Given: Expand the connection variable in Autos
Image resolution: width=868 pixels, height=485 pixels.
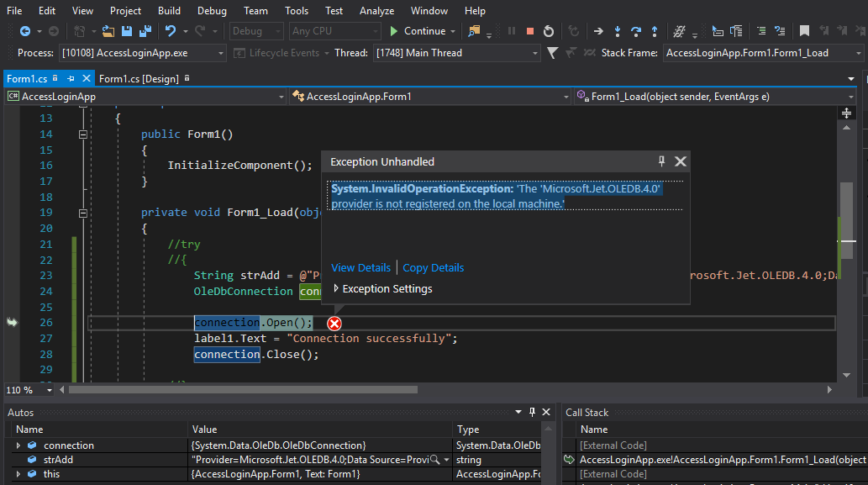Looking at the screenshot, I should tap(18, 445).
